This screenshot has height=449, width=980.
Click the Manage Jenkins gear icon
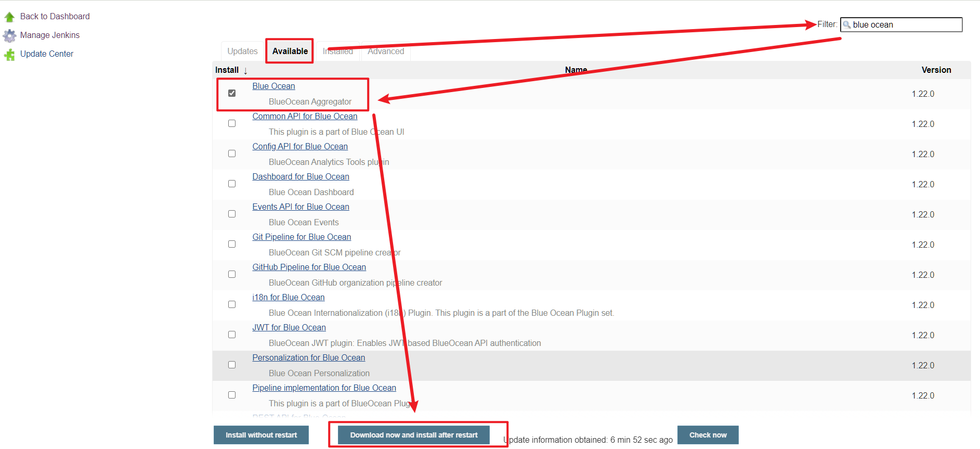(9, 35)
